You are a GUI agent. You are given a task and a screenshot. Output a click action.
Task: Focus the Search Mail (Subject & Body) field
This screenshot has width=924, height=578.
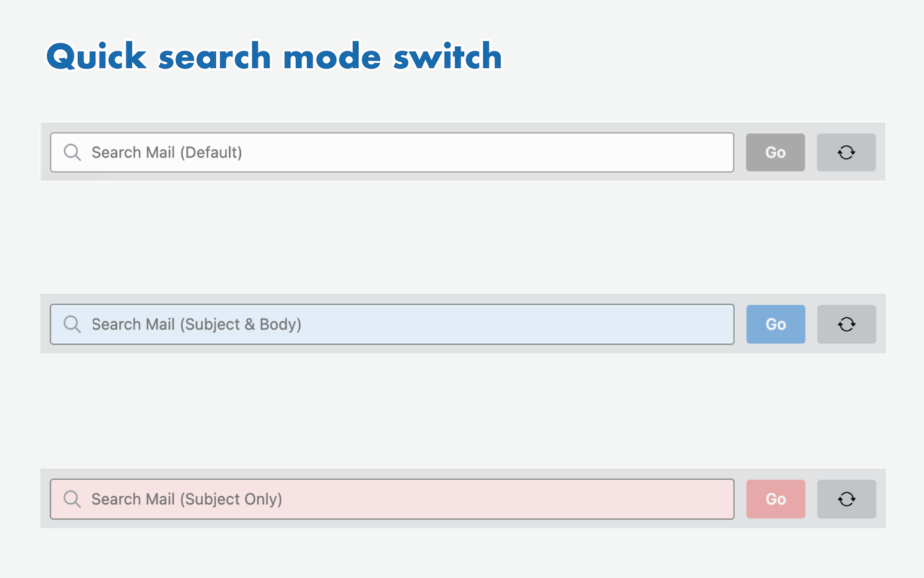pyautogui.click(x=404, y=324)
